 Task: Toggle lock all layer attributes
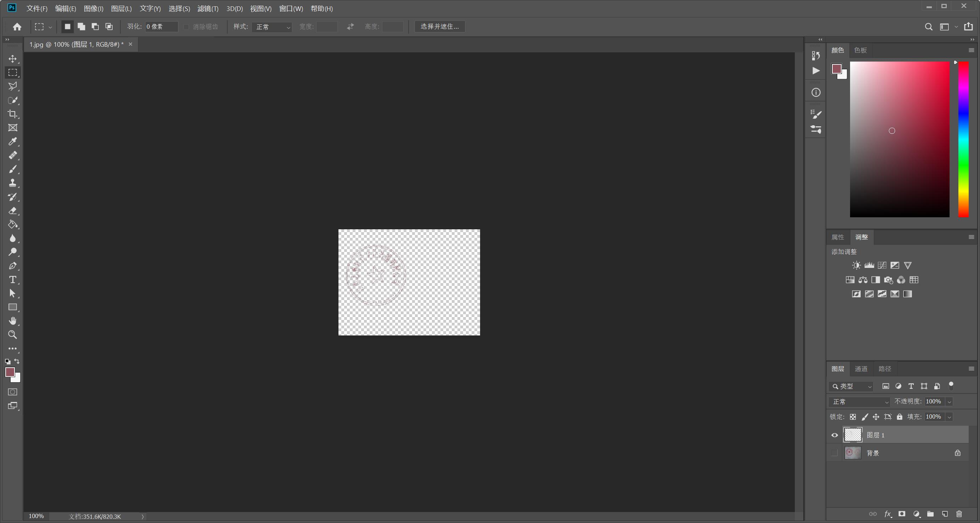tap(899, 417)
